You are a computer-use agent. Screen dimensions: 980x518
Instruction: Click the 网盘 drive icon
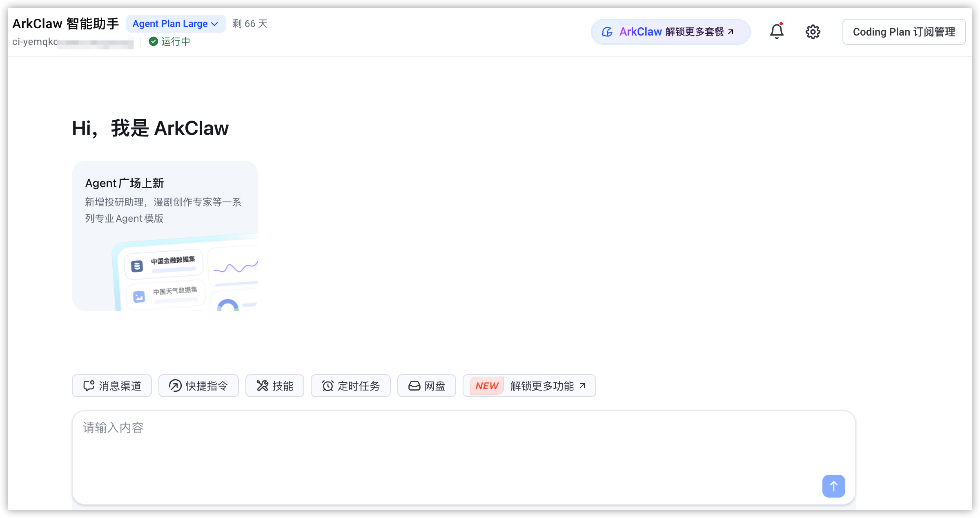pyautogui.click(x=414, y=386)
